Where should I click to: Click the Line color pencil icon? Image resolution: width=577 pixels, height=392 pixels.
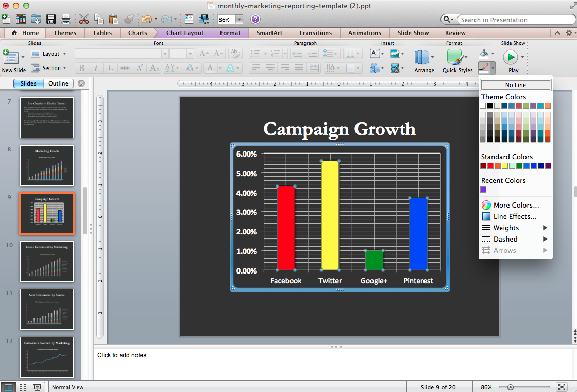484,67
